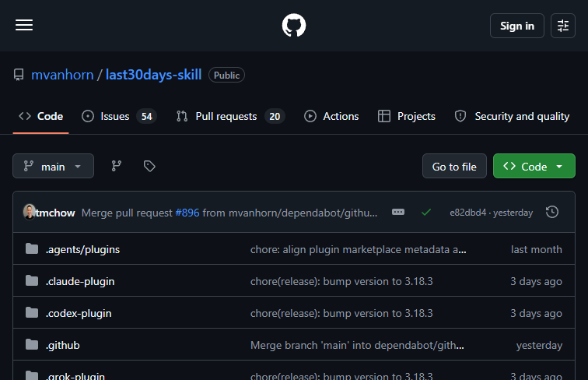Viewport: 588px width, 380px height.
Task: Open the Actions tab
Action: [331, 116]
